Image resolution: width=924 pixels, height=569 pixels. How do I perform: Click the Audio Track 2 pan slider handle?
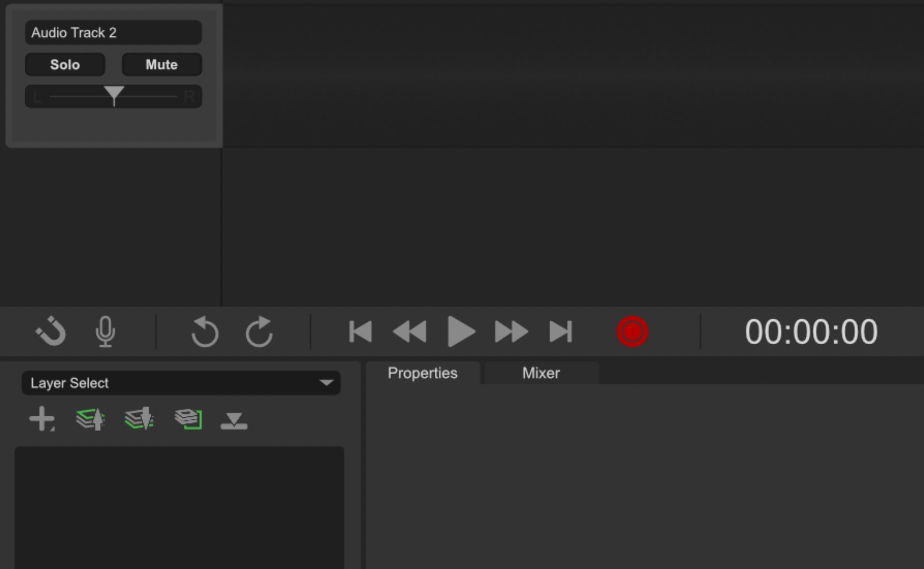(114, 95)
